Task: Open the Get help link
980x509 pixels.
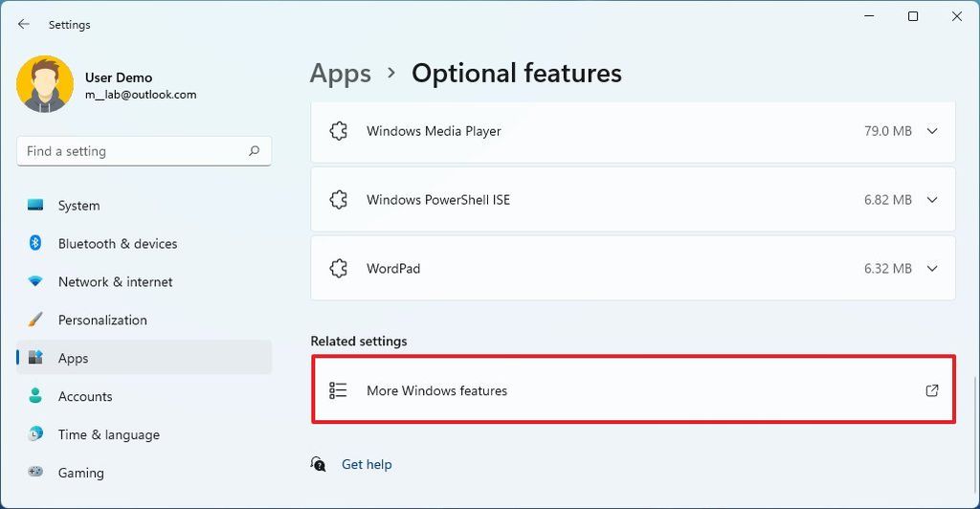Action: tap(367, 464)
